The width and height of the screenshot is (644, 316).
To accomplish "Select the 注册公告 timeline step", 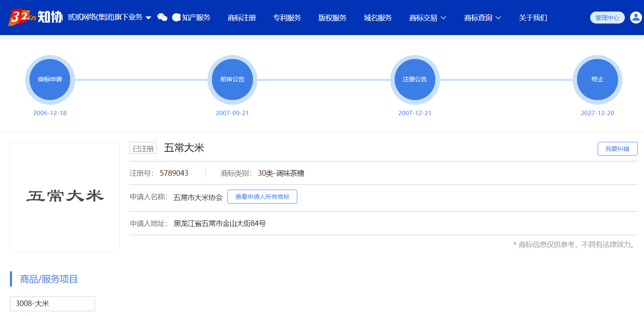I will tap(415, 79).
